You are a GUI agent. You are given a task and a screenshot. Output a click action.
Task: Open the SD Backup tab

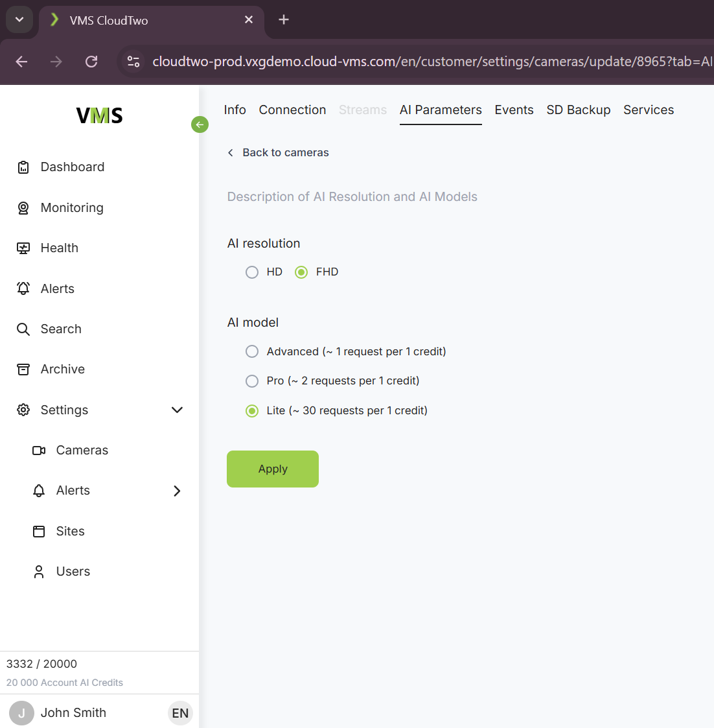(x=578, y=110)
